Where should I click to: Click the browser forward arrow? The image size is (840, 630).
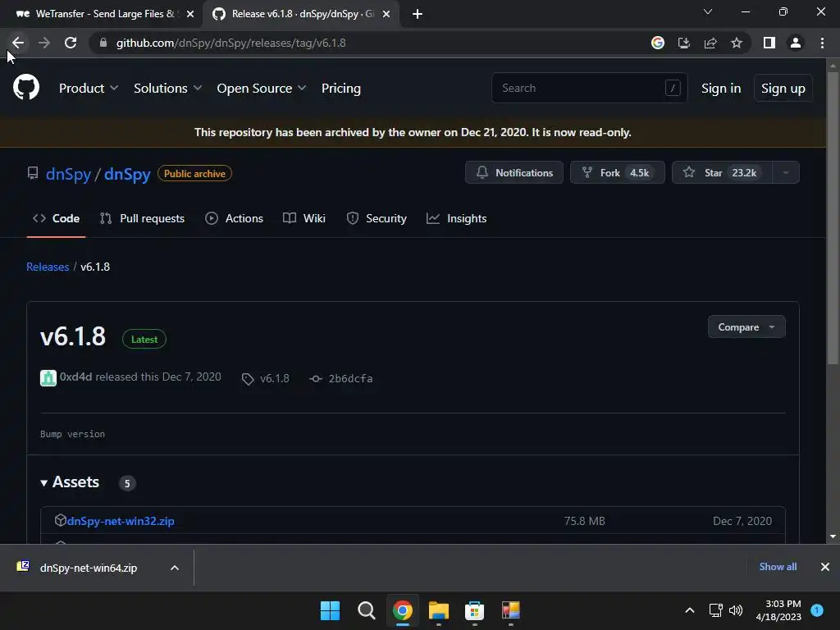(44, 43)
